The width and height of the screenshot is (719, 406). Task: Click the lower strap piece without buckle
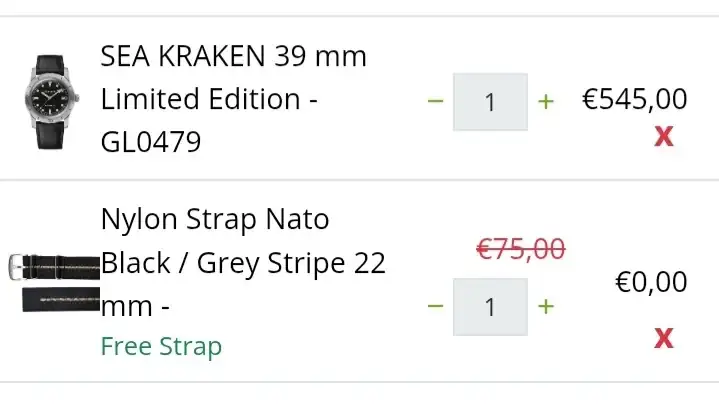tap(61, 300)
